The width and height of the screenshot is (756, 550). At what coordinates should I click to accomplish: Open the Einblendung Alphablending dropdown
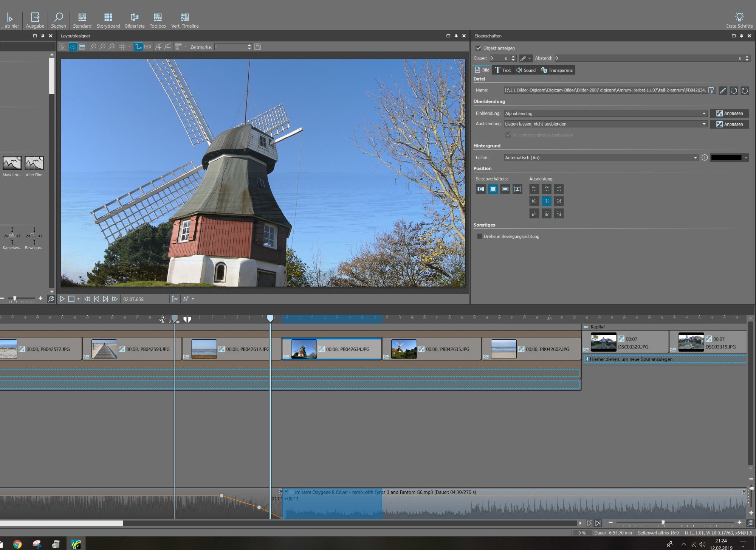[704, 113]
